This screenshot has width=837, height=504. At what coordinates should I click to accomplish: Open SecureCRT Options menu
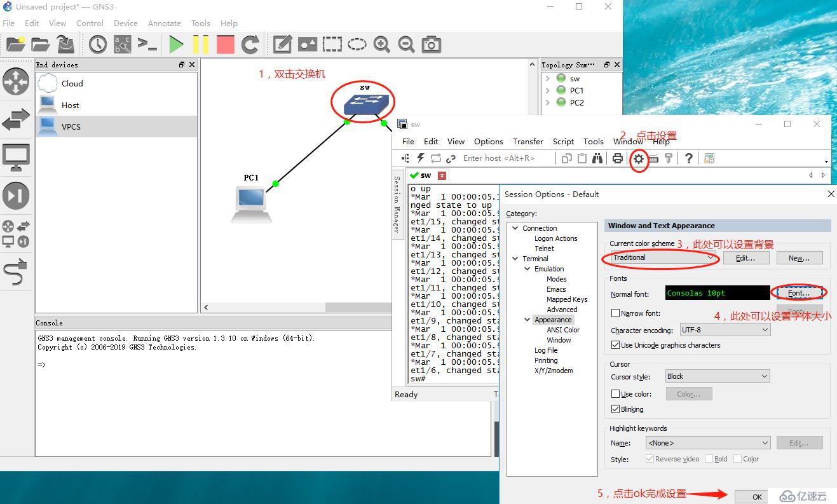489,141
